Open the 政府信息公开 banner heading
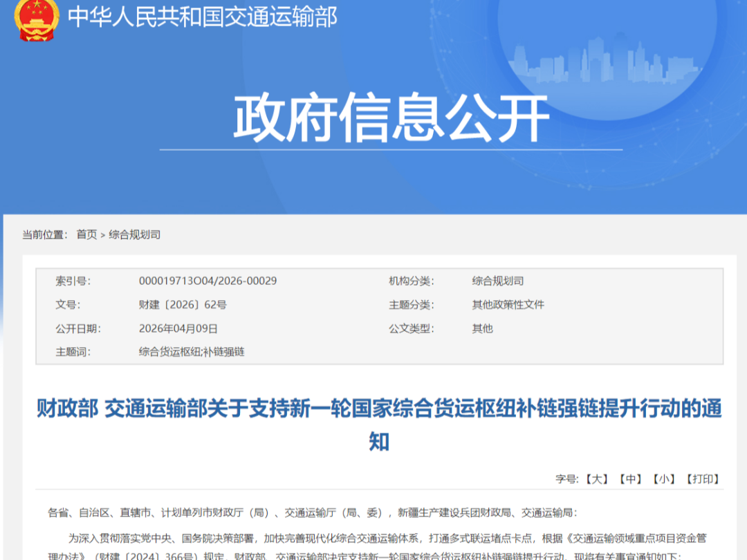747x560 pixels. pyautogui.click(x=391, y=118)
